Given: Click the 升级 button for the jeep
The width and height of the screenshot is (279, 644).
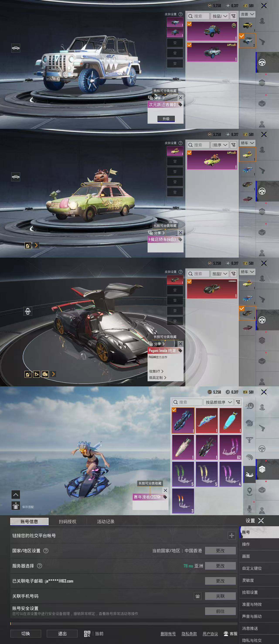Looking at the screenshot, I should [166, 119].
